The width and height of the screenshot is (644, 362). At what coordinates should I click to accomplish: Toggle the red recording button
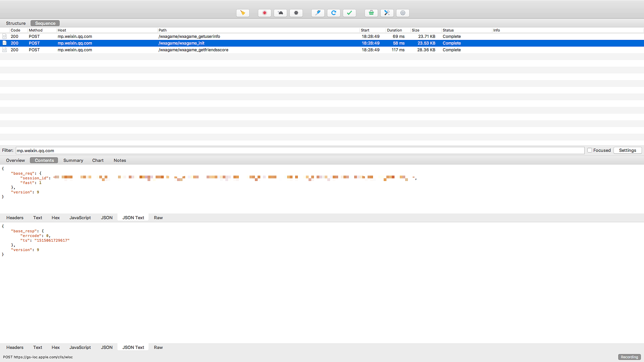(x=264, y=13)
